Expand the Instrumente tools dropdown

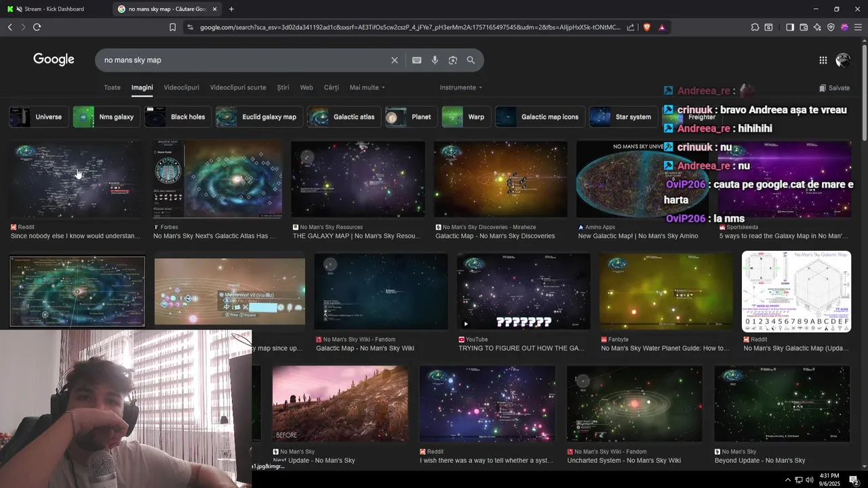pos(461,87)
